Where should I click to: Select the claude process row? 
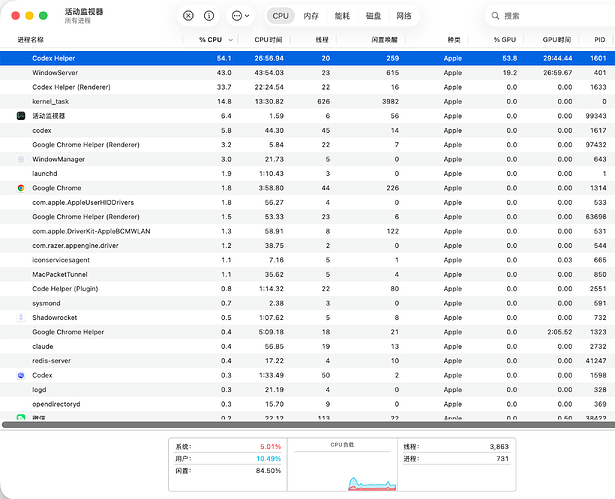[308, 346]
